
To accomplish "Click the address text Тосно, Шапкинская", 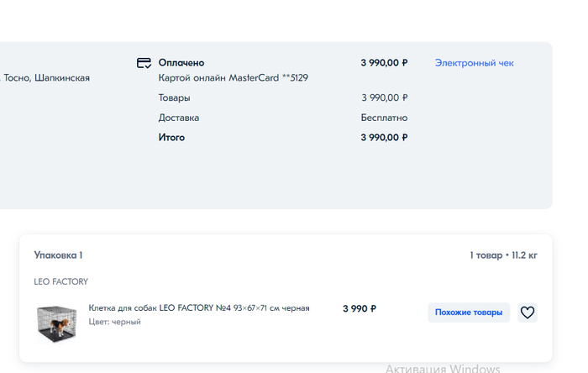I will point(45,78).
